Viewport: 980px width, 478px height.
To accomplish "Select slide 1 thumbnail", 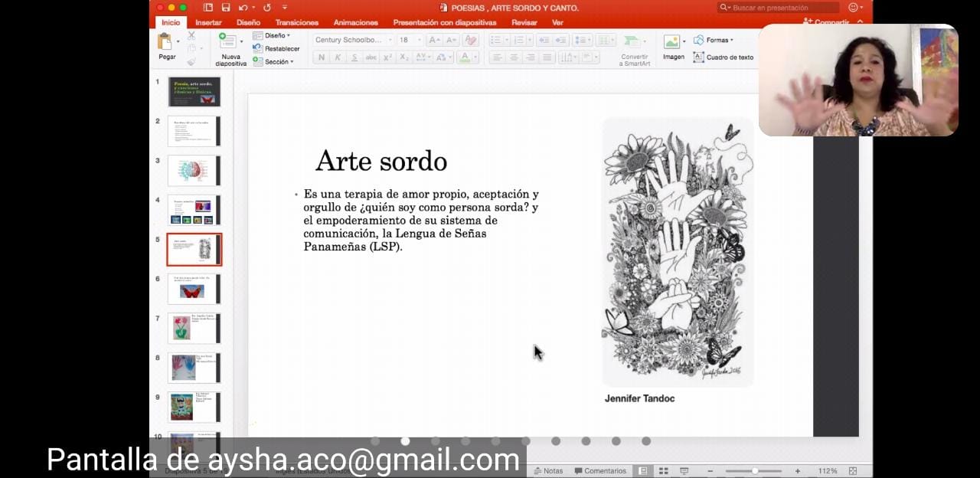I will click(x=194, y=91).
